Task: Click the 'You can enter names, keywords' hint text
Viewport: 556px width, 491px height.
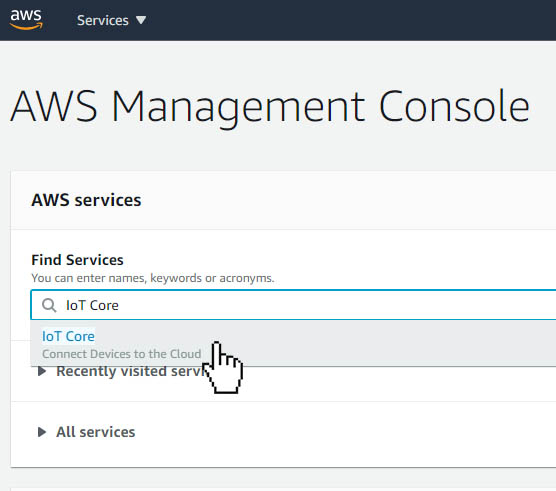Action: (x=153, y=278)
